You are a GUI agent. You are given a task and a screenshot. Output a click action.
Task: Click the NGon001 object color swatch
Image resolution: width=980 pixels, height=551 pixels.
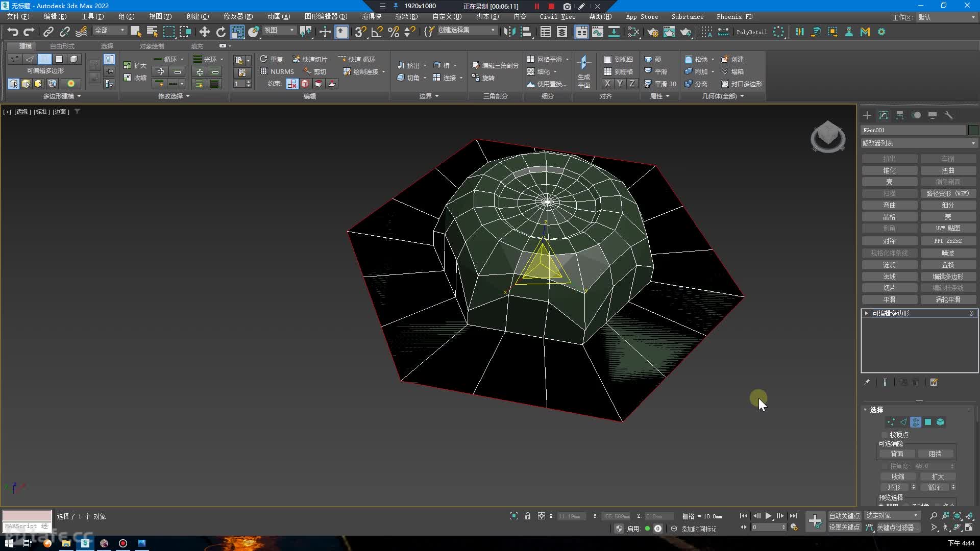pos(973,130)
